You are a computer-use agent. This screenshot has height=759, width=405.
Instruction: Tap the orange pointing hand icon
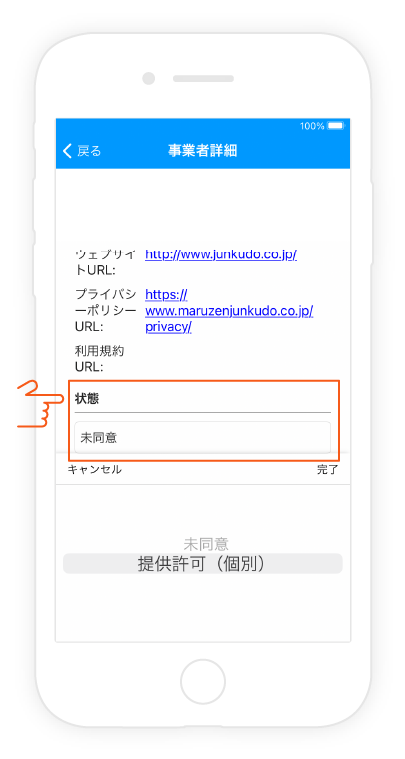[x=42, y=404]
